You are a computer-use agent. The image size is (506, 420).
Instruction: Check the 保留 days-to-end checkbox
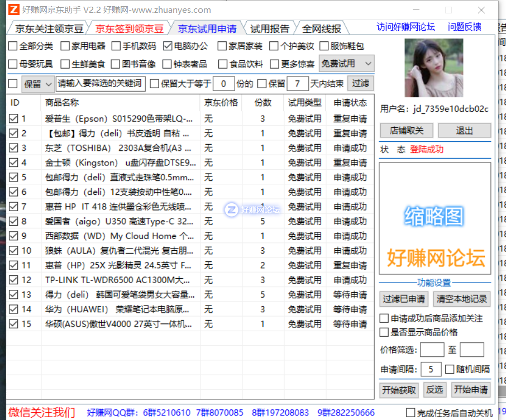tap(262, 84)
